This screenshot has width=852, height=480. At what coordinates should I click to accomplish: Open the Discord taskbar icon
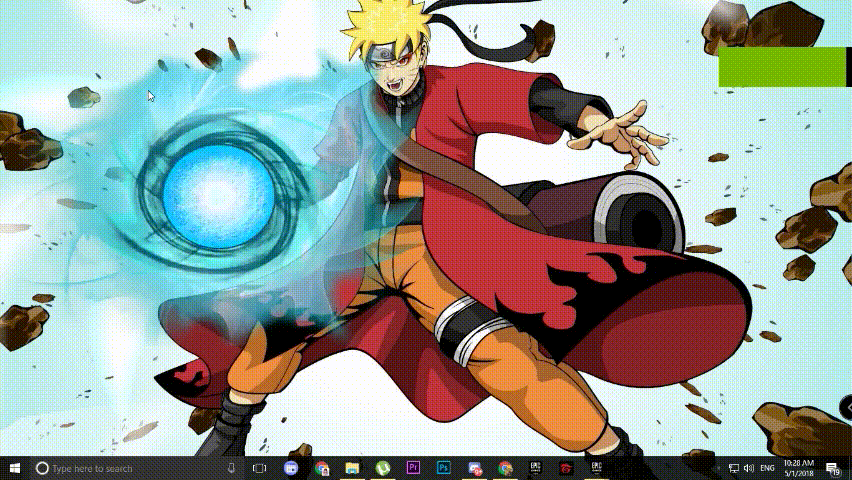pos(291,468)
